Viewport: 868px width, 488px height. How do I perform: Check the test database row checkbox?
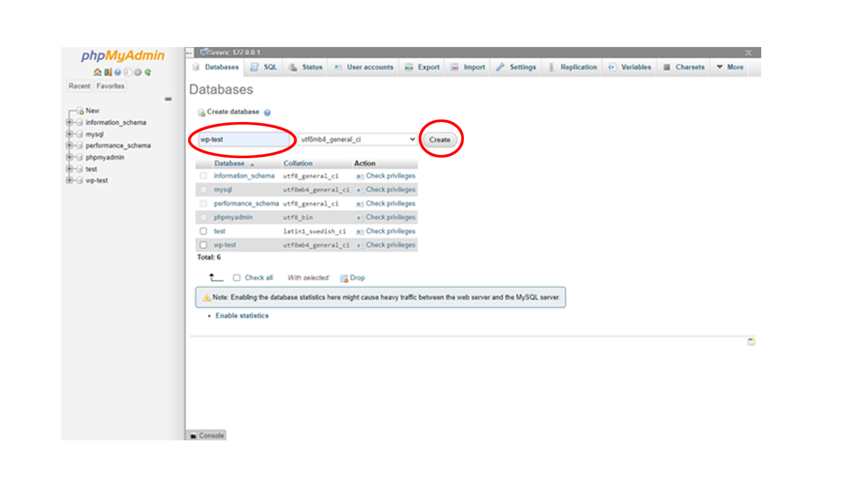[204, 231]
